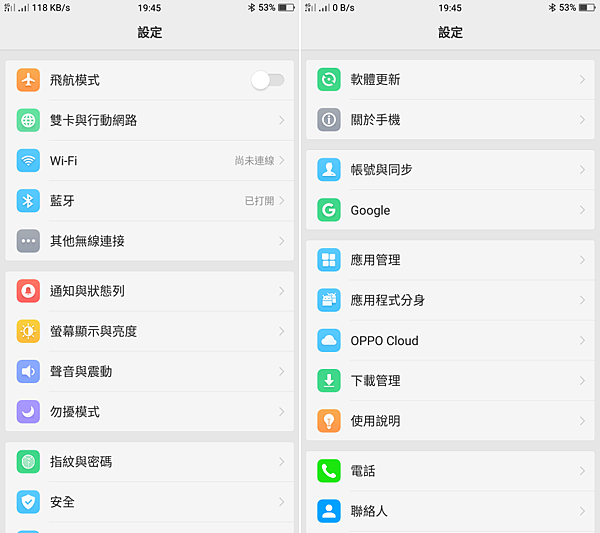Tap the Bluetooth status icon in right status bar
This screenshot has width=600, height=533.
pyautogui.click(x=552, y=8)
